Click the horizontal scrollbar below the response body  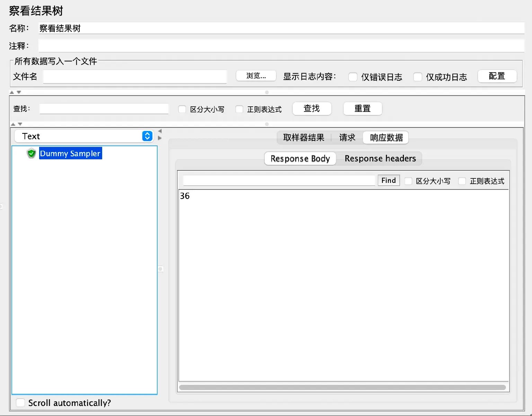pyautogui.click(x=343, y=387)
